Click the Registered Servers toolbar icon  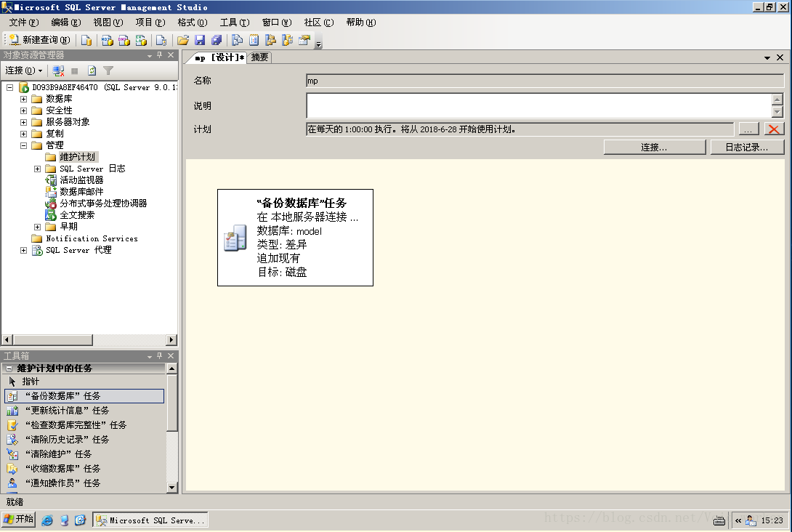coord(237,41)
